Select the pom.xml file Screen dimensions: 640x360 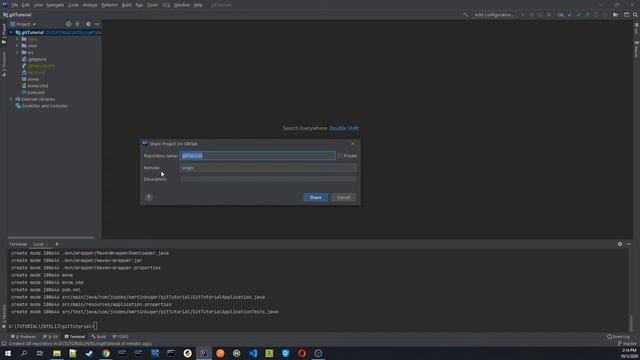pos(33,92)
